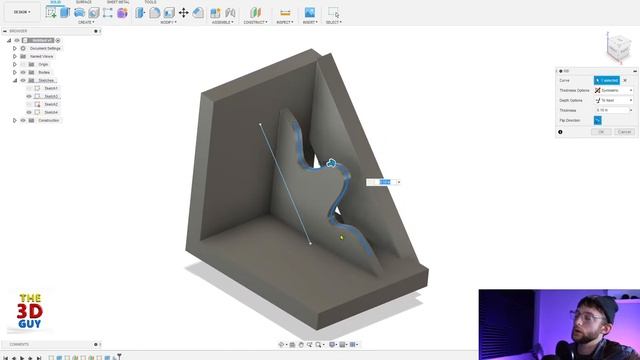Click the Curve '1 selected' button
This screenshot has height=360, width=640.
tap(607, 80)
